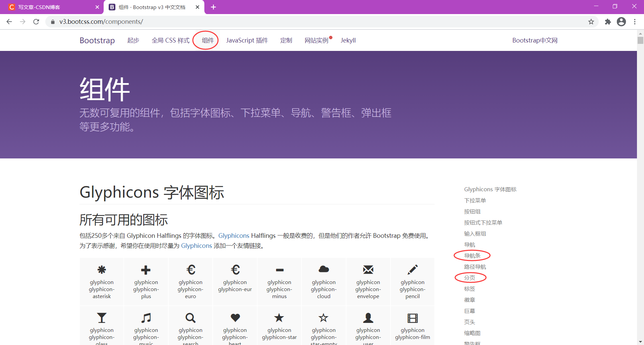Open the browser extensions menu
This screenshot has height=345, width=644.
point(608,22)
